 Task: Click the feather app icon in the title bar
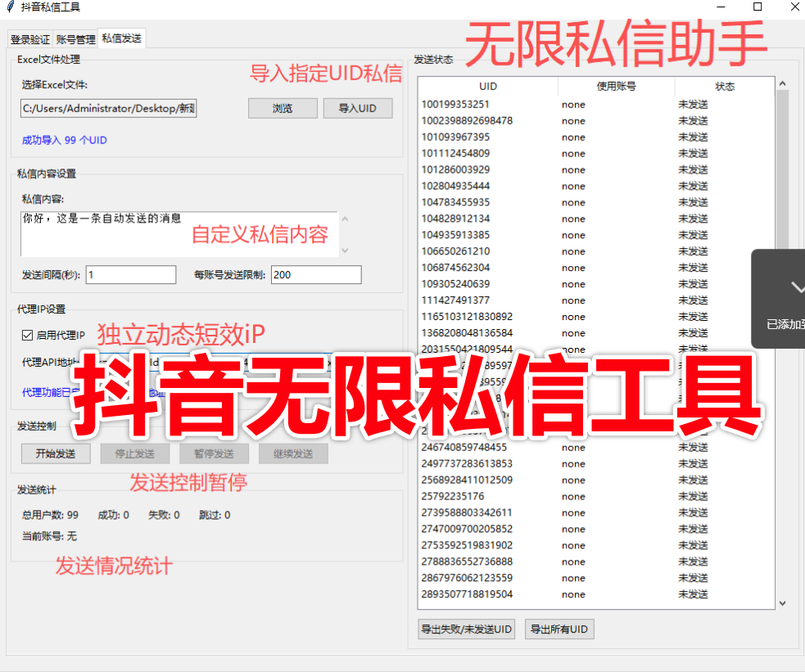coord(9,7)
